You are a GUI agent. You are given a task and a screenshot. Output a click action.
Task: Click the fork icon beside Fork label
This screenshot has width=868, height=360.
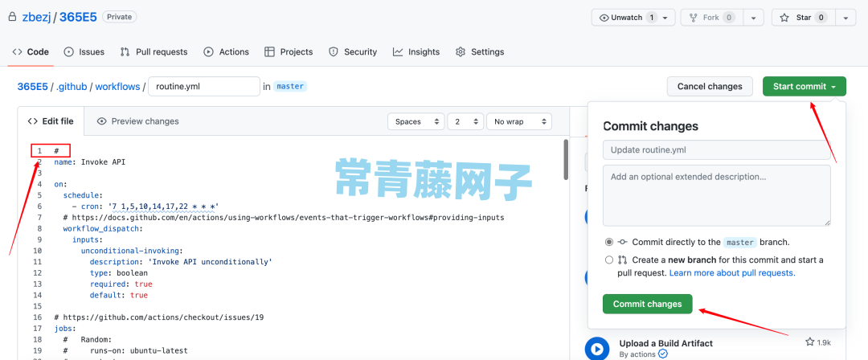coord(693,18)
